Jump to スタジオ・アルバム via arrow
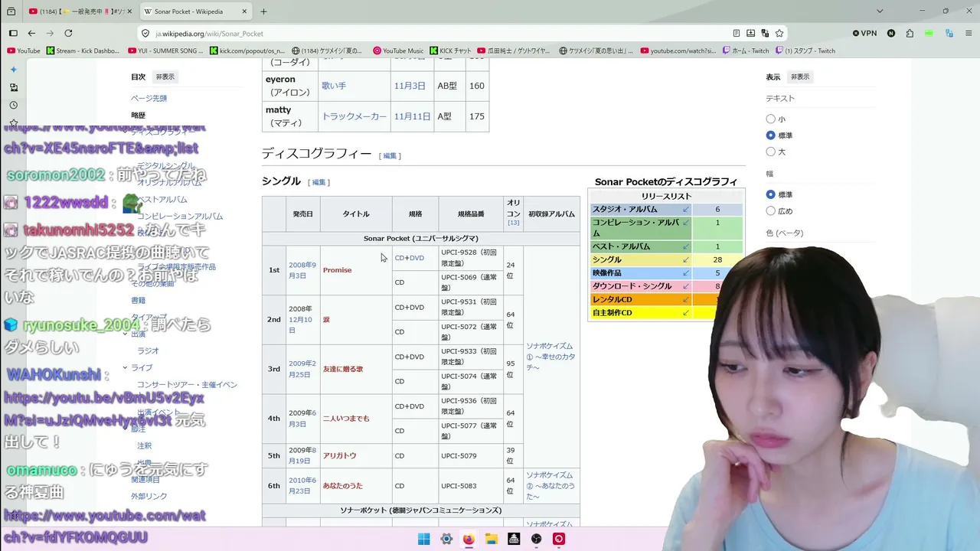The height and width of the screenshot is (551, 980). (686, 209)
